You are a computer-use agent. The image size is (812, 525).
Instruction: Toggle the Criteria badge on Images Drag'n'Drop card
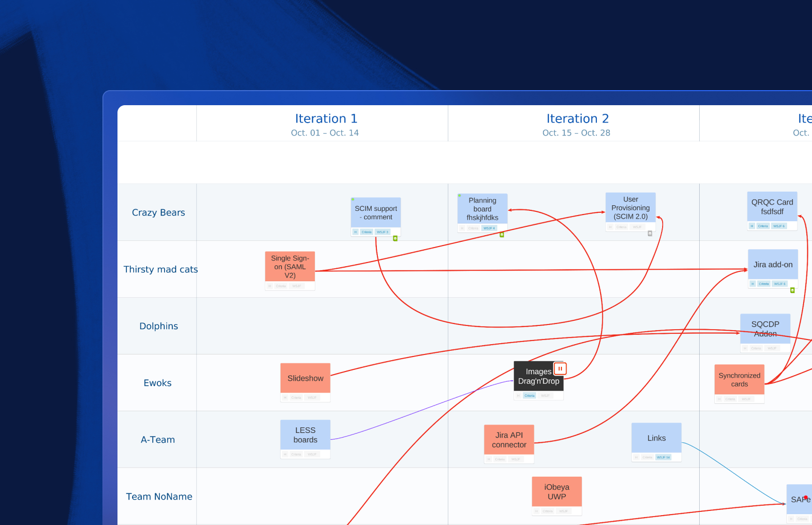click(x=529, y=395)
